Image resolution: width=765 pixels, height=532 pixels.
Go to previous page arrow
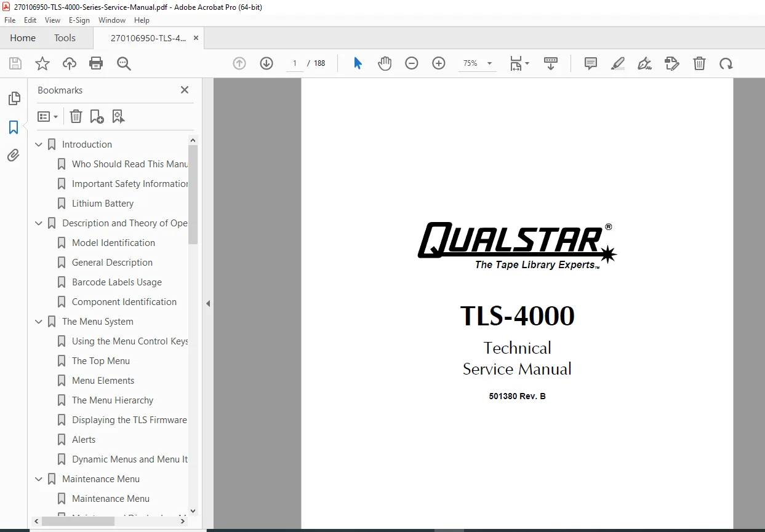239,63
